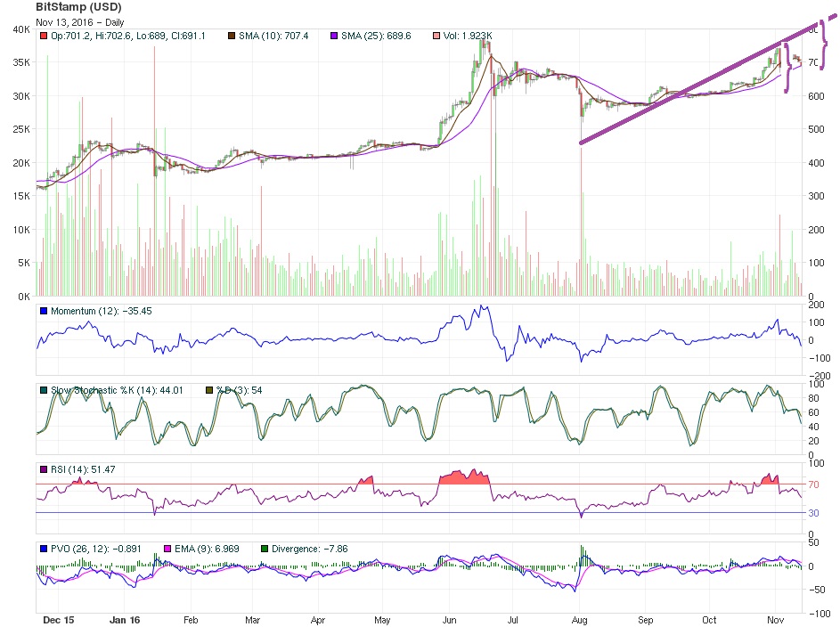Click the olive %D (3) legend swatch

click(209, 390)
